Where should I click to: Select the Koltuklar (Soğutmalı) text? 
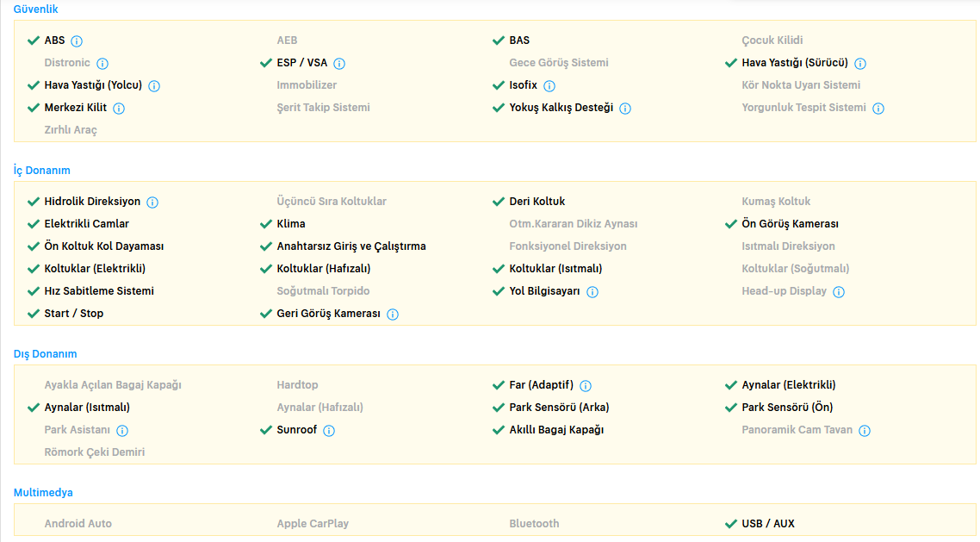tap(796, 270)
